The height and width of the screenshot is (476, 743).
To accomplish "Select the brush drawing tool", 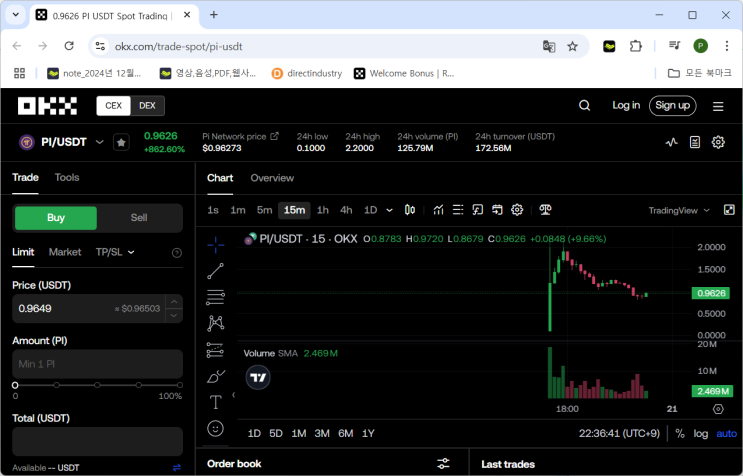I will coord(216,377).
